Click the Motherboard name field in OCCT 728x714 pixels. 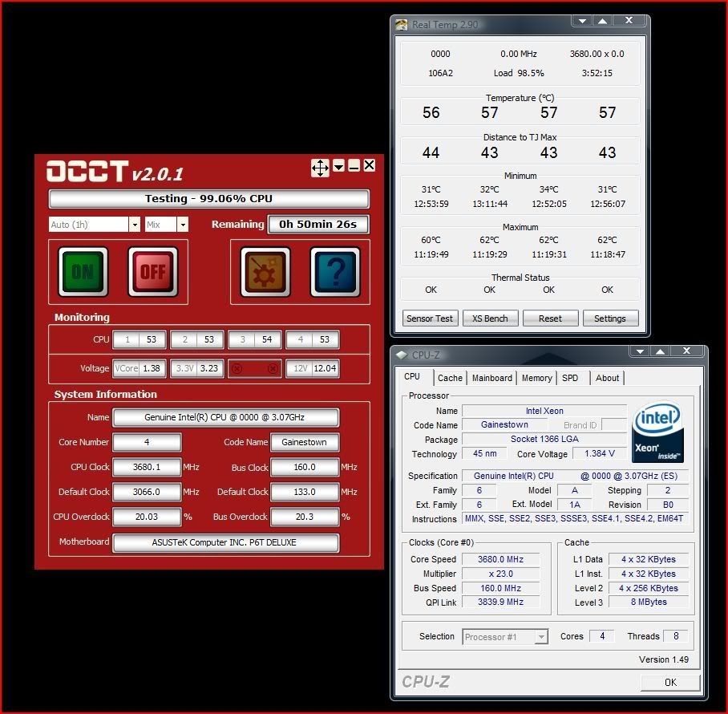(225, 542)
